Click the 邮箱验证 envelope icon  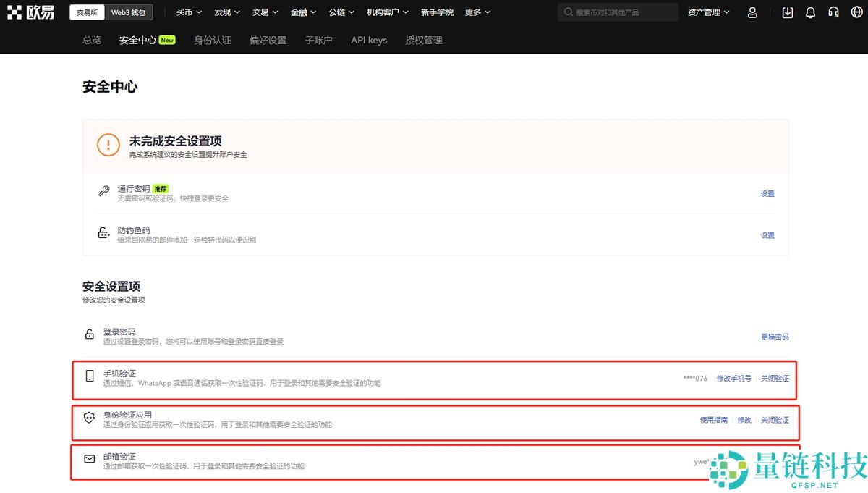pos(89,458)
